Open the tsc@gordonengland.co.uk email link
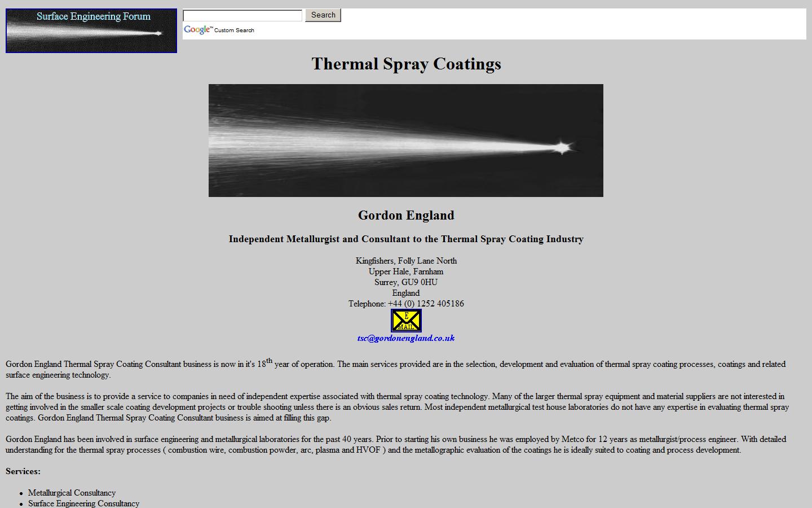The image size is (812, 508). coord(406,338)
